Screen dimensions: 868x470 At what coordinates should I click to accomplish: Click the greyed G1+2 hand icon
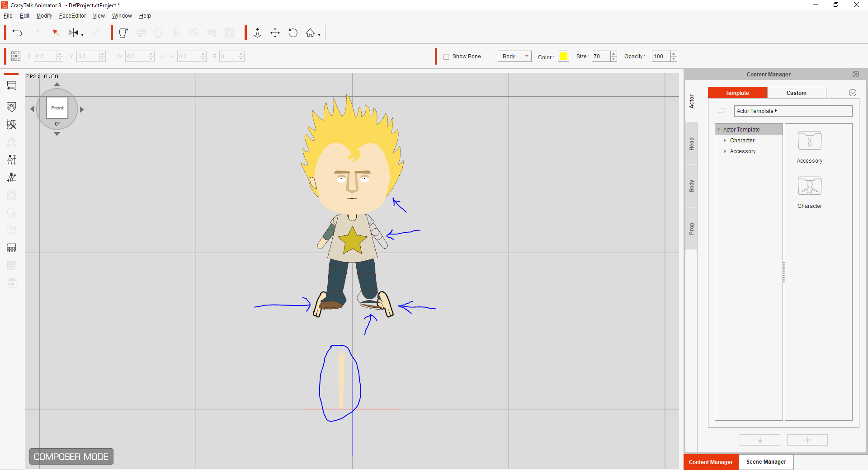(x=12, y=142)
